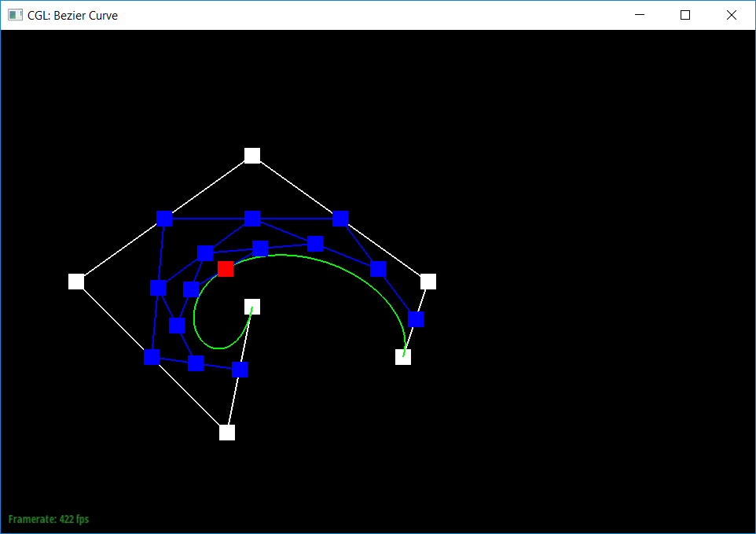Select the topmost white control point
This screenshot has height=534, width=756.
(252, 156)
